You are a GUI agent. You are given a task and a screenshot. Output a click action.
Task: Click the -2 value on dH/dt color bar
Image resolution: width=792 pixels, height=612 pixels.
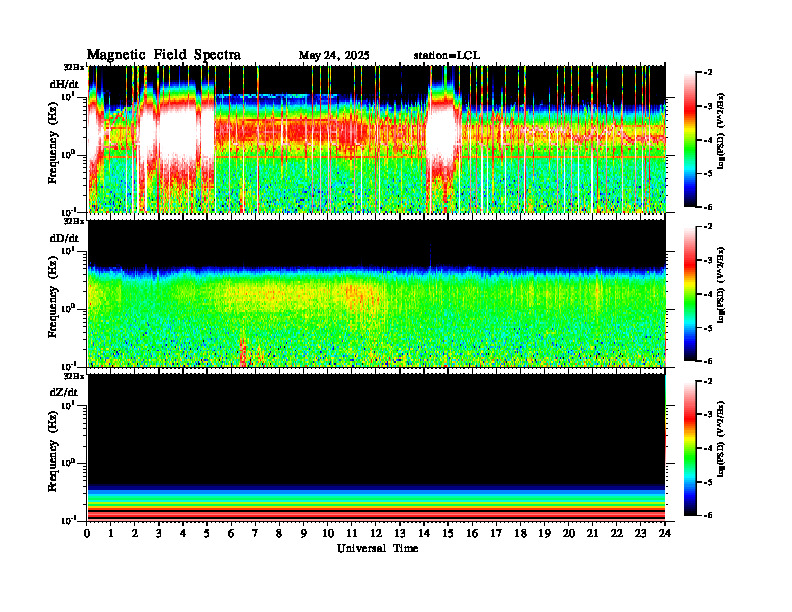708,73
